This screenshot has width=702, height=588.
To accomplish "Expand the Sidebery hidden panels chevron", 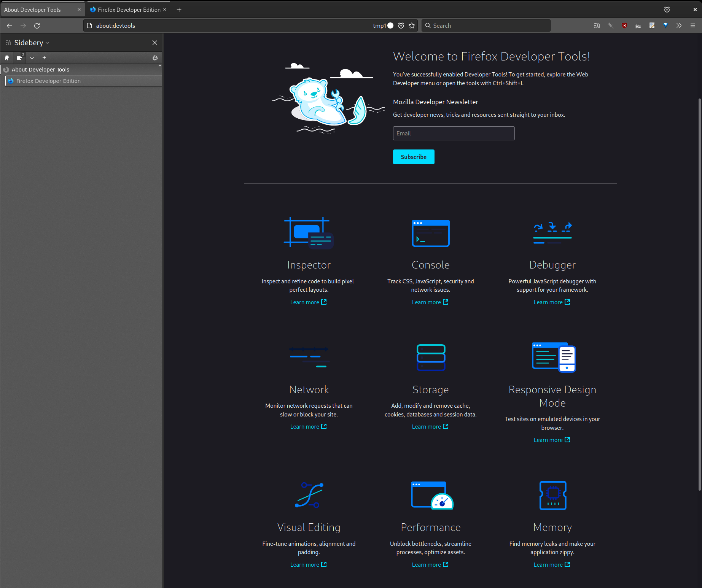I will tap(32, 58).
